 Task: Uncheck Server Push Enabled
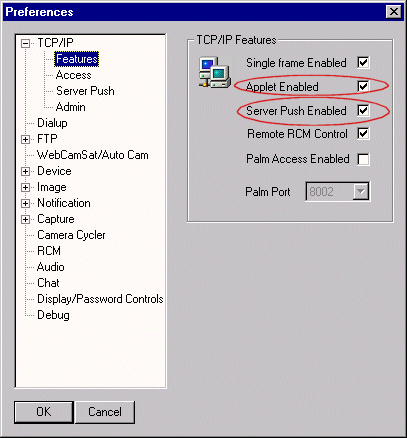click(x=363, y=110)
